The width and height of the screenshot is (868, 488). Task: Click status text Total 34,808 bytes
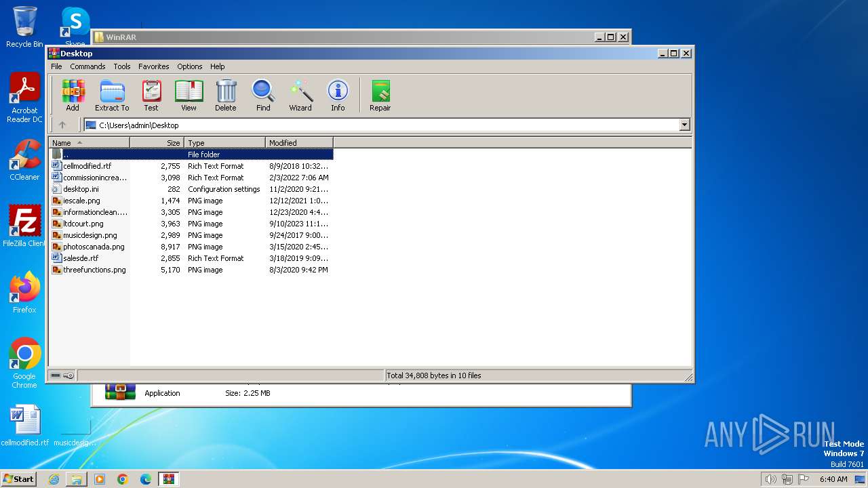click(x=434, y=375)
